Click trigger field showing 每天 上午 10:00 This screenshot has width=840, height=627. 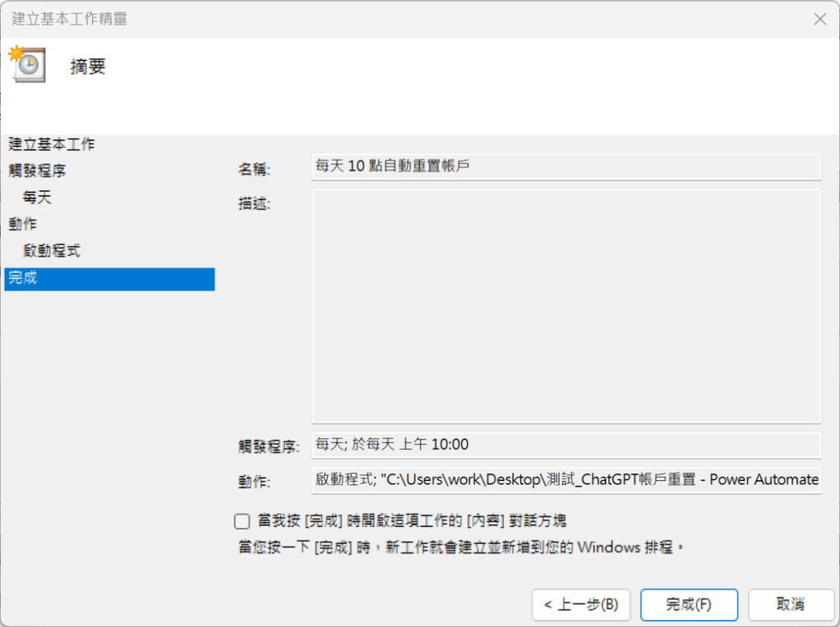point(566,445)
